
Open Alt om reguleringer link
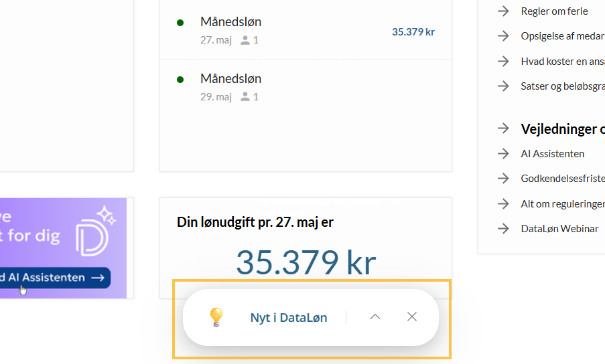(563, 204)
